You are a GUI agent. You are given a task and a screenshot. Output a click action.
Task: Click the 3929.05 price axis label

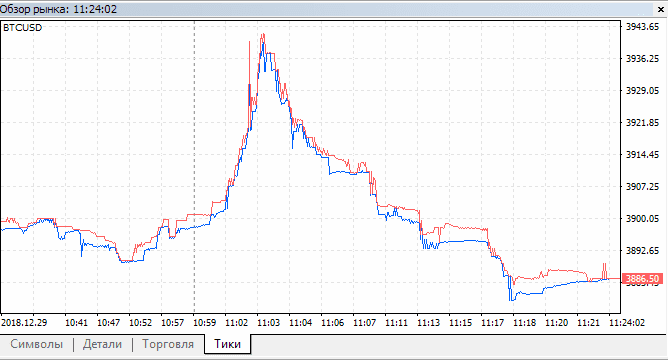[642, 91]
